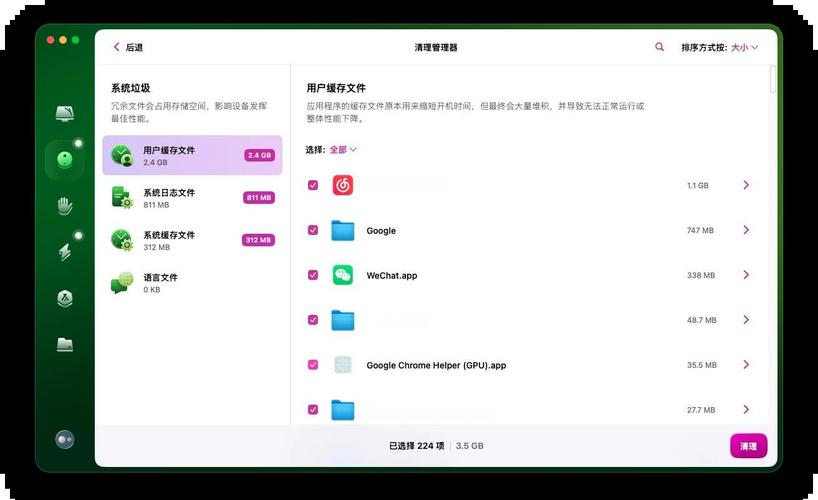Click the 35.5 MB size value
Screen dimensions: 818x500
pos(702,365)
